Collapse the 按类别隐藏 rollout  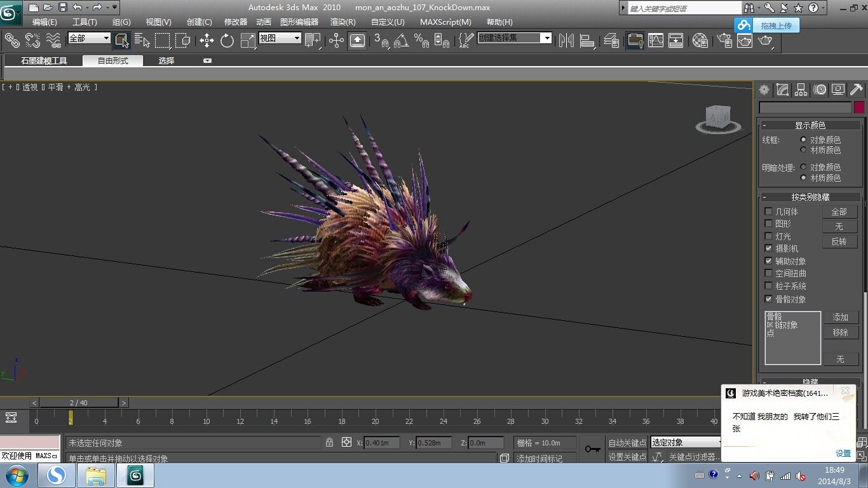[810, 197]
